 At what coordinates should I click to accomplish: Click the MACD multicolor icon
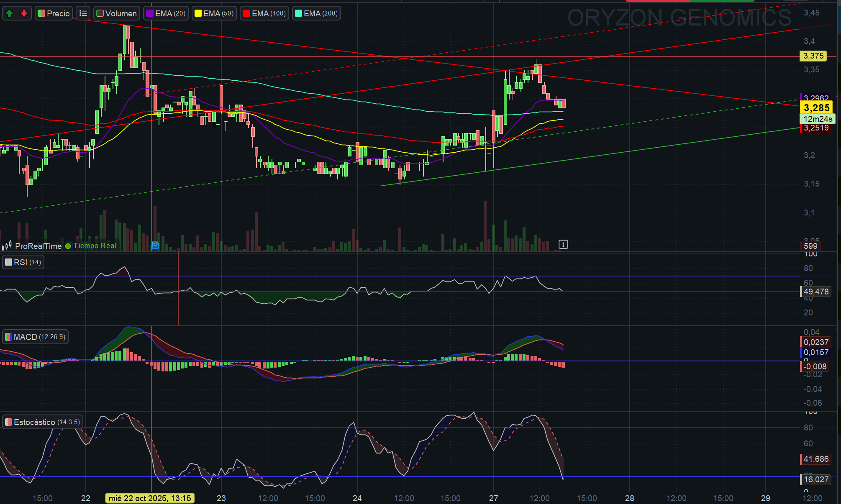click(x=8, y=337)
